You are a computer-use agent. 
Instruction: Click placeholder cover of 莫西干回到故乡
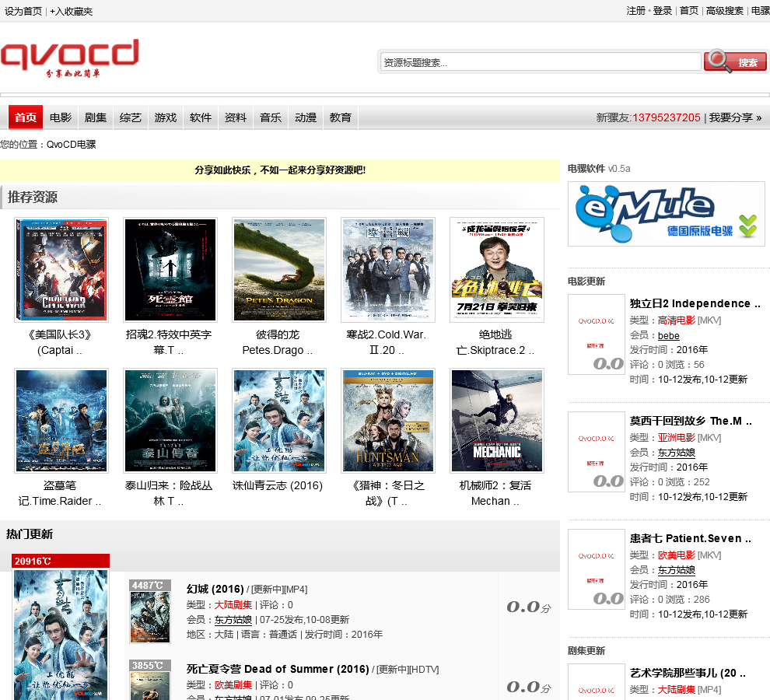[x=596, y=452]
